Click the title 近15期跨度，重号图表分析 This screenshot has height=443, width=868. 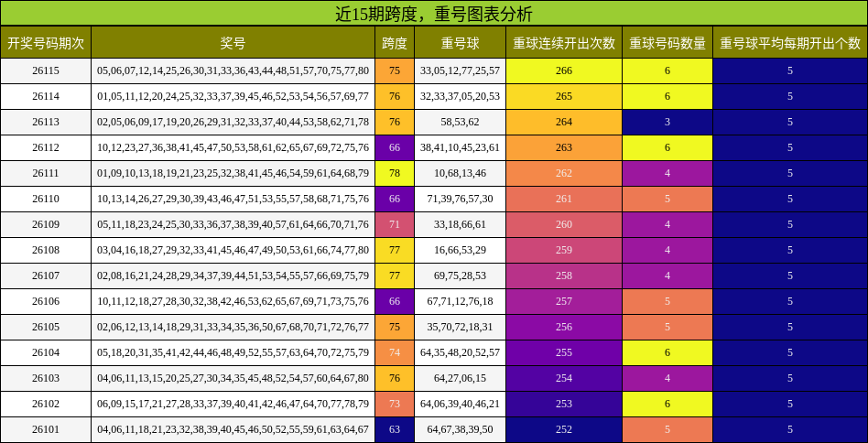(x=433, y=14)
